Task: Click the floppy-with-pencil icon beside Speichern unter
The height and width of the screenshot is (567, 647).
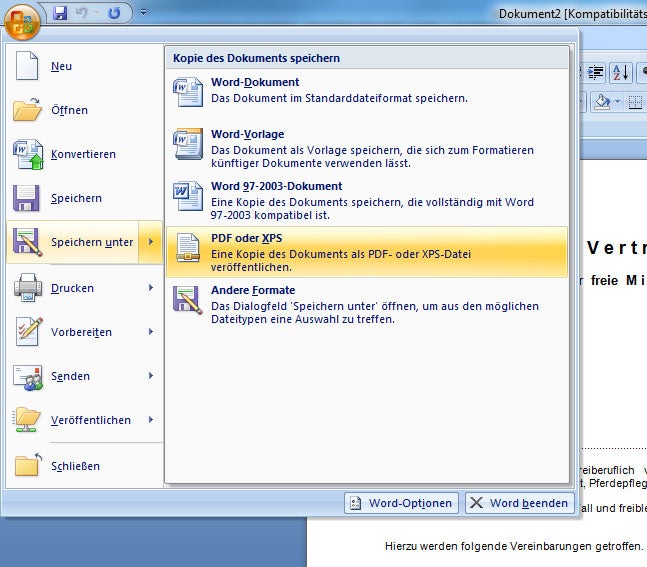Action: point(28,242)
